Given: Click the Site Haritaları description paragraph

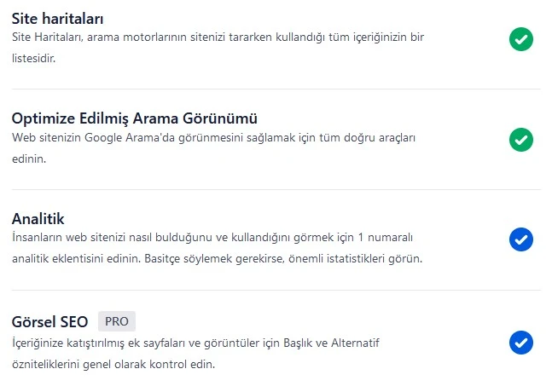Looking at the screenshot, I should (x=218, y=49).
